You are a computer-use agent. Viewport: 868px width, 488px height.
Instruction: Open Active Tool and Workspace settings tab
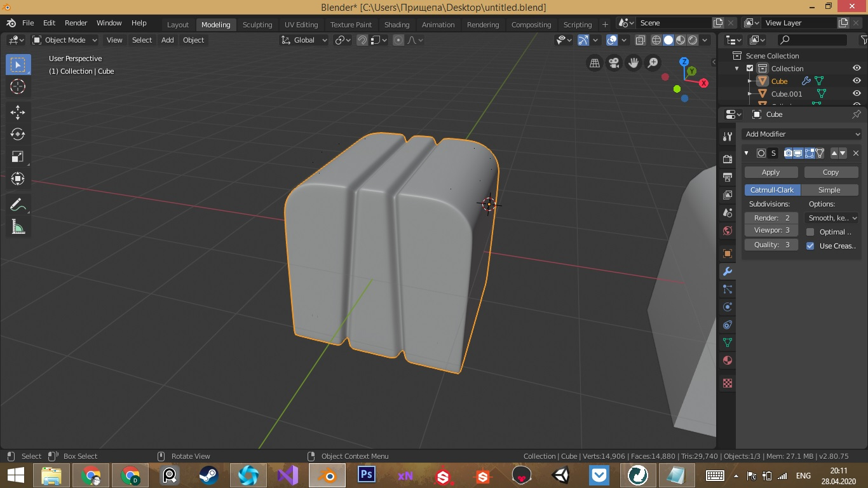pos(728,137)
